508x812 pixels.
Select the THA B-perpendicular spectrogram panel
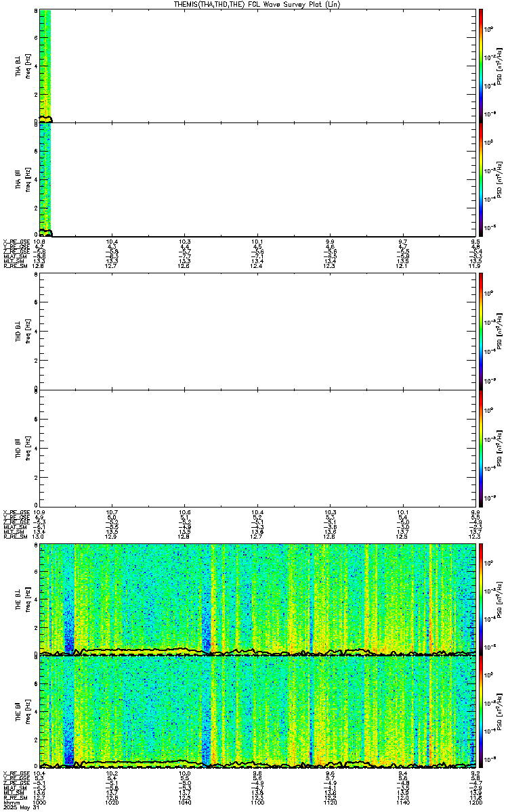(257, 66)
